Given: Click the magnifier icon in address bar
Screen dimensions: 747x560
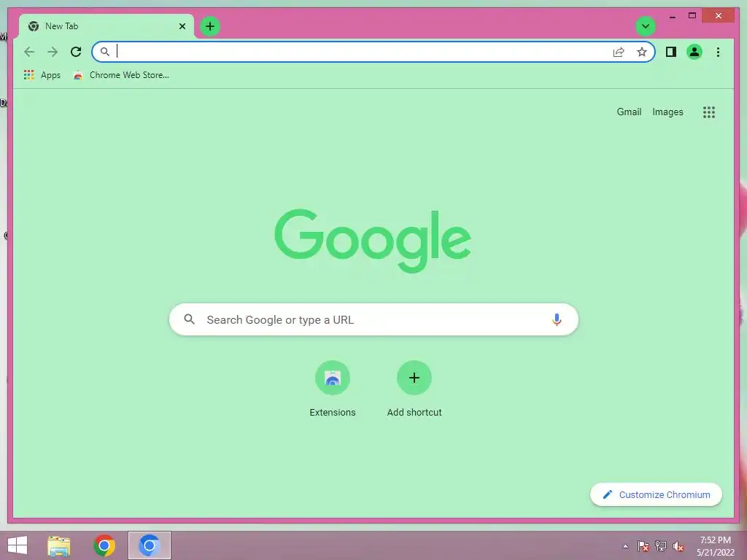Looking at the screenshot, I should pos(105,52).
